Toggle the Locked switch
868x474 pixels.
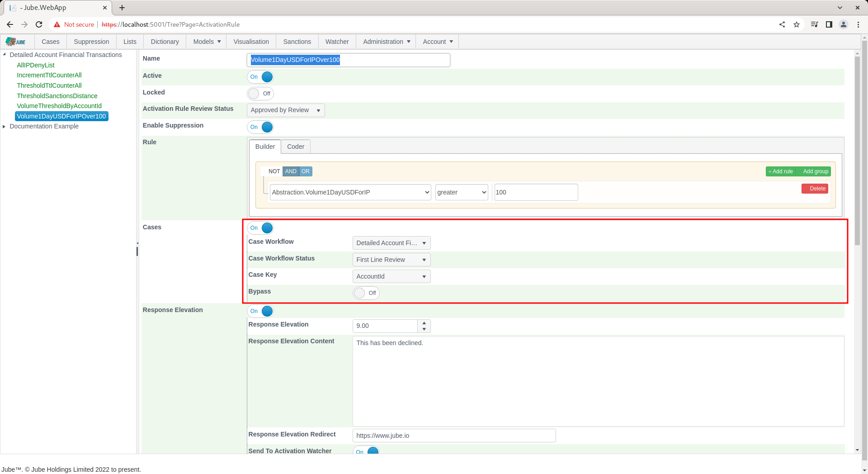pos(260,94)
